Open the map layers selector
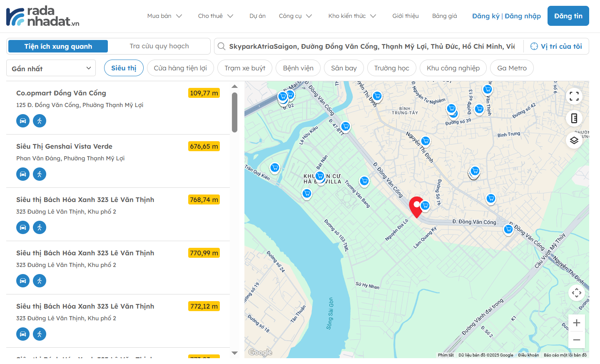The image size is (600, 364). 574,140
